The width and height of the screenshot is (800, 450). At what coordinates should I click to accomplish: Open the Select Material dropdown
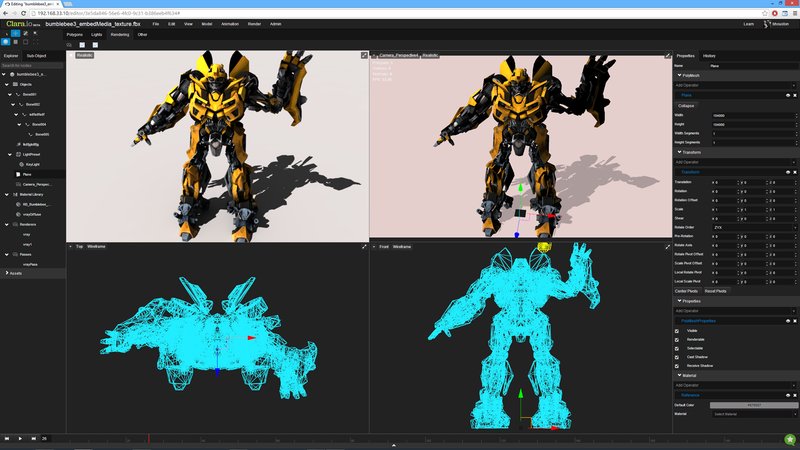pos(754,414)
